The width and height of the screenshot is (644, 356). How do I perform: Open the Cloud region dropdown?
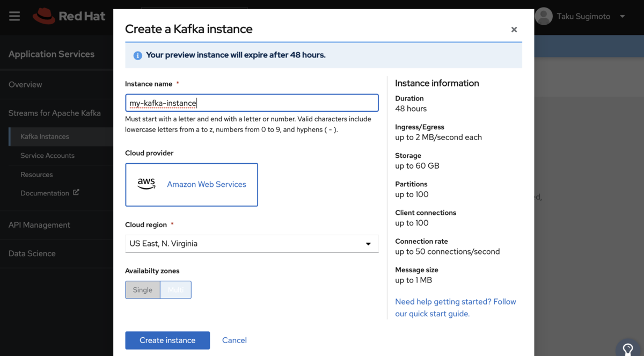252,244
